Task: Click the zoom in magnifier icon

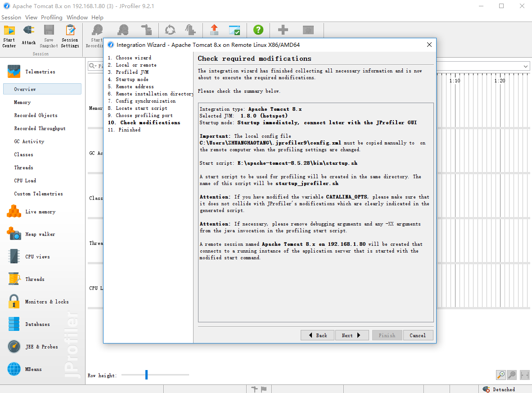Action: point(501,375)
